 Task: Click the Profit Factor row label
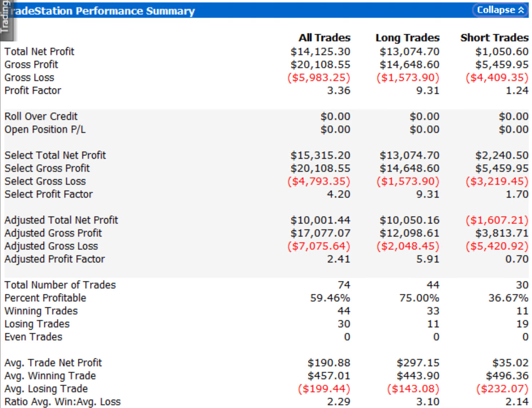tap(33, 90)
